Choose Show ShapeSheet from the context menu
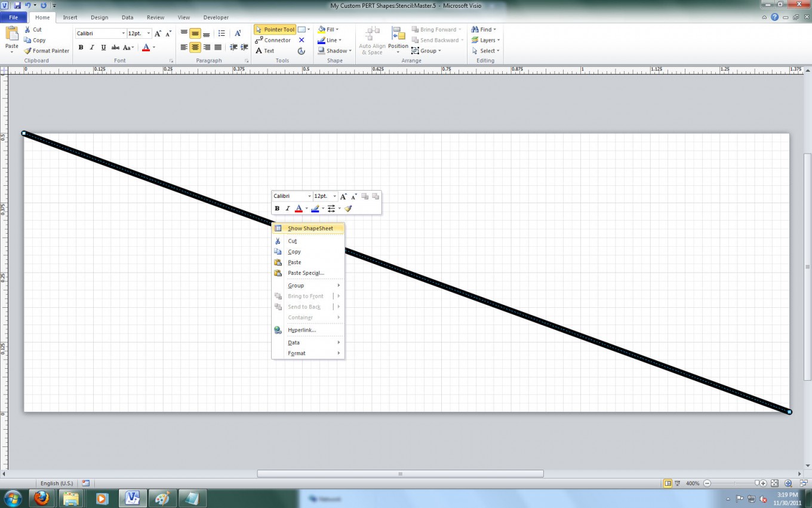 tap(310, 228)
